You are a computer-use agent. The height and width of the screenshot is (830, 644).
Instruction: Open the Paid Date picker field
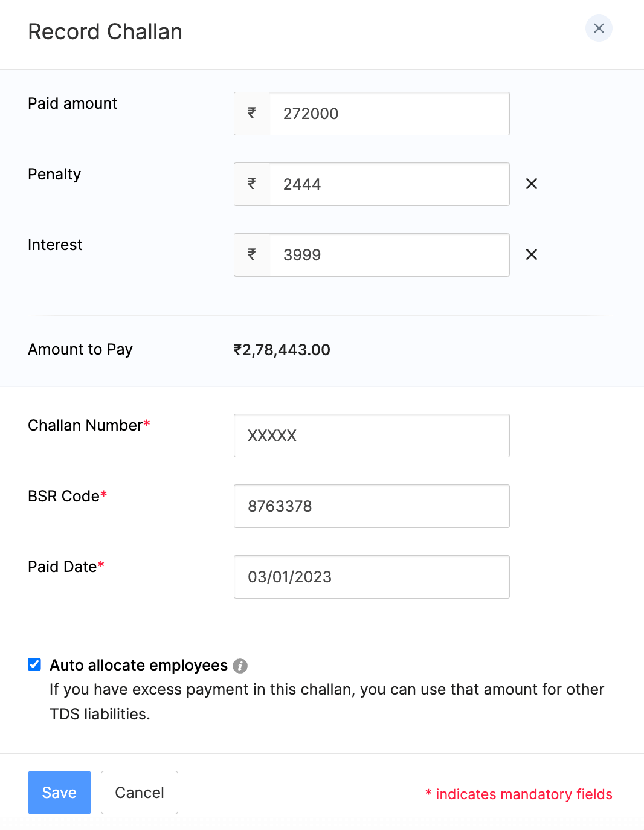click(372, 577)
